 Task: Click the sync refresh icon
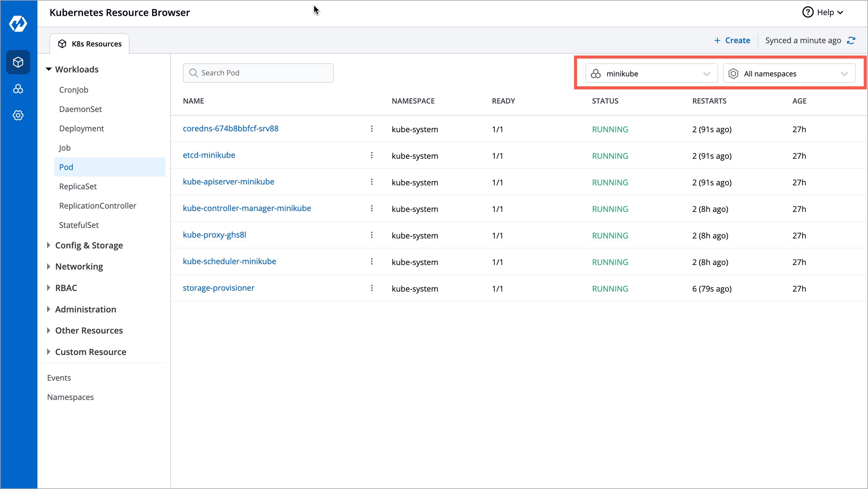(x=851, y=40)
